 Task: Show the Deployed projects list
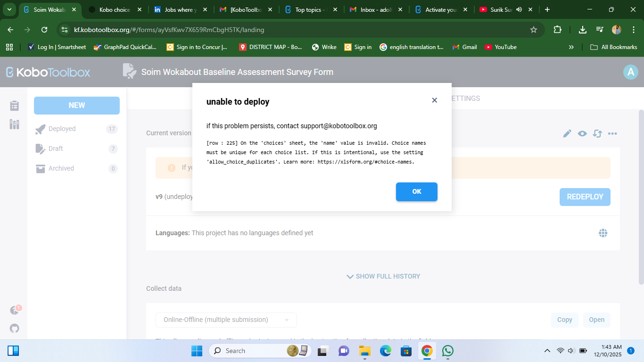[x=62, y=129]
